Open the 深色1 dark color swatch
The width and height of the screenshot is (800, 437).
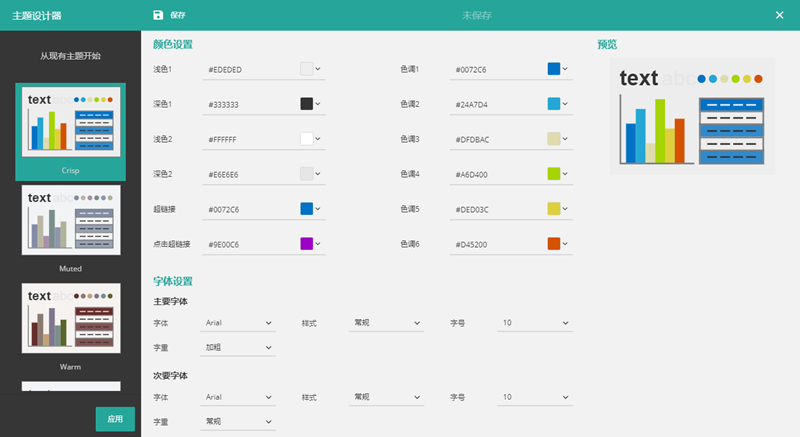307,104
